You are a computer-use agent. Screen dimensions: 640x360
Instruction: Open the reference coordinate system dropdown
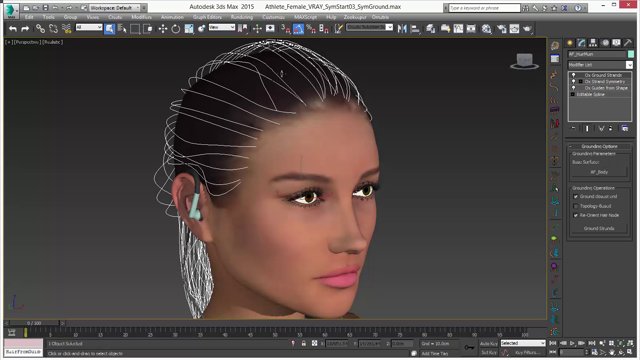[222, 27]
